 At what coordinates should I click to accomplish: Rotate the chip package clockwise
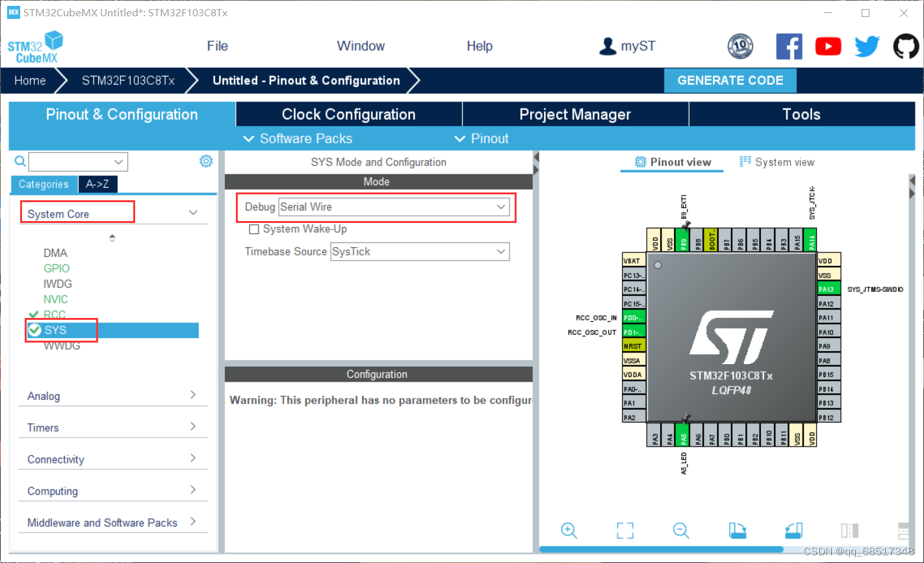(737, 530)
